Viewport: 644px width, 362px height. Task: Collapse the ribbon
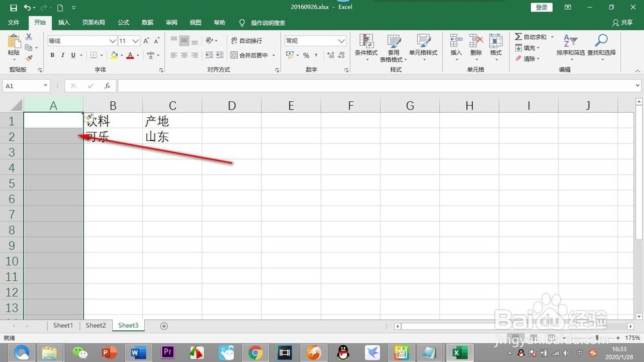tap(638, 71)
